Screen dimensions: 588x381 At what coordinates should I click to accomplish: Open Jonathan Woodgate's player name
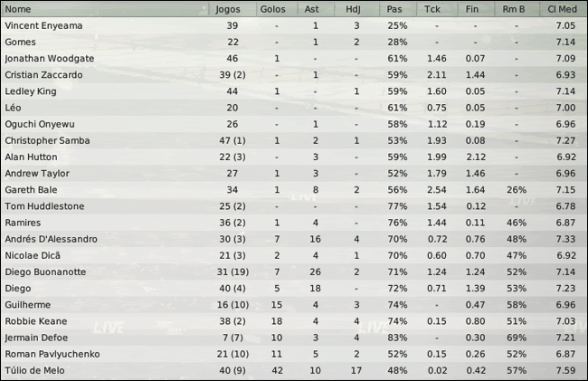[51, 58]
